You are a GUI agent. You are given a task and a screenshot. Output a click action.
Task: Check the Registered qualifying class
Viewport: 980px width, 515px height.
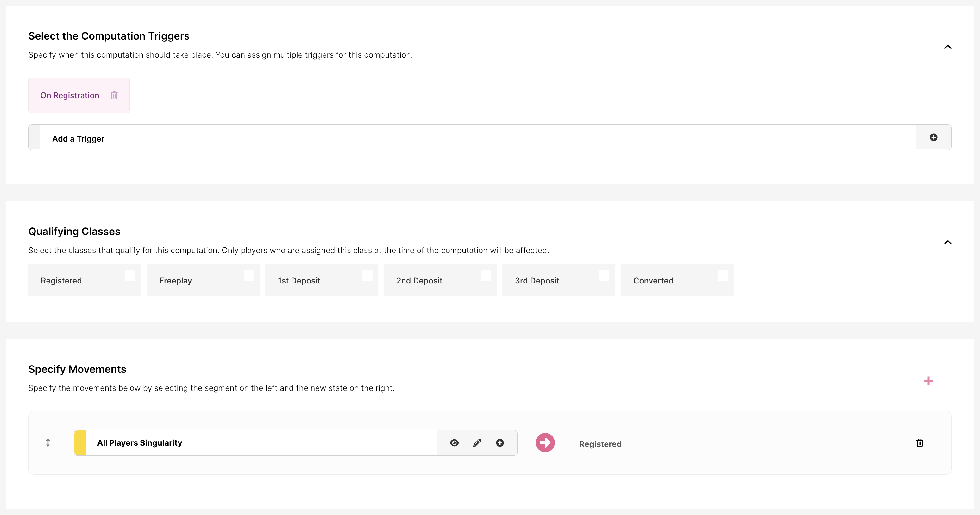click(x=130, y=275)
